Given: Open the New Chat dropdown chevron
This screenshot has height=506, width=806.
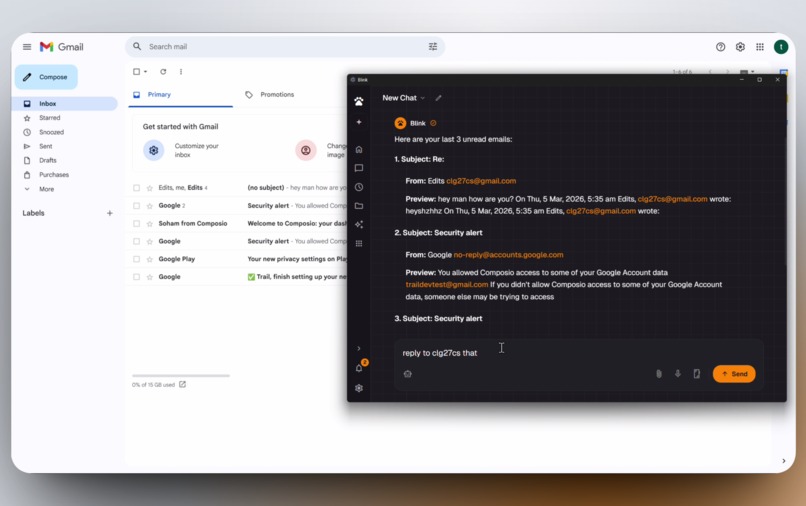Looking at the screenshot, I should 423,98.
